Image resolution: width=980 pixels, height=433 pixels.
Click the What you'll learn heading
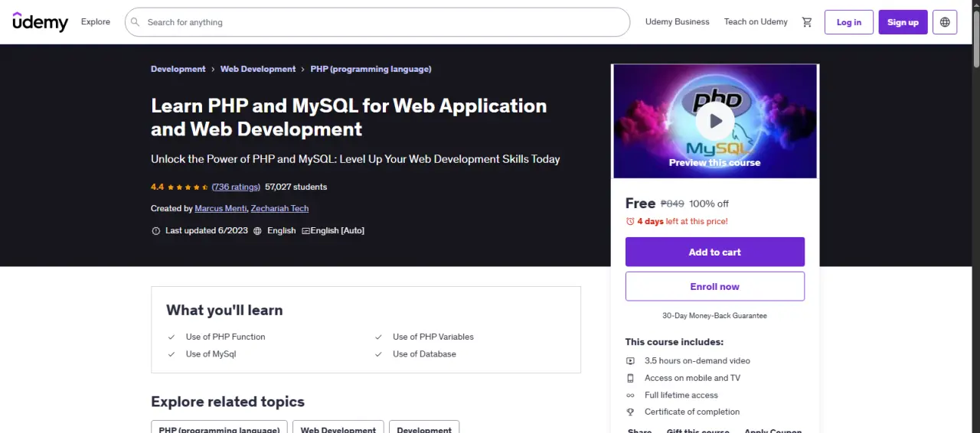(224, 310)
